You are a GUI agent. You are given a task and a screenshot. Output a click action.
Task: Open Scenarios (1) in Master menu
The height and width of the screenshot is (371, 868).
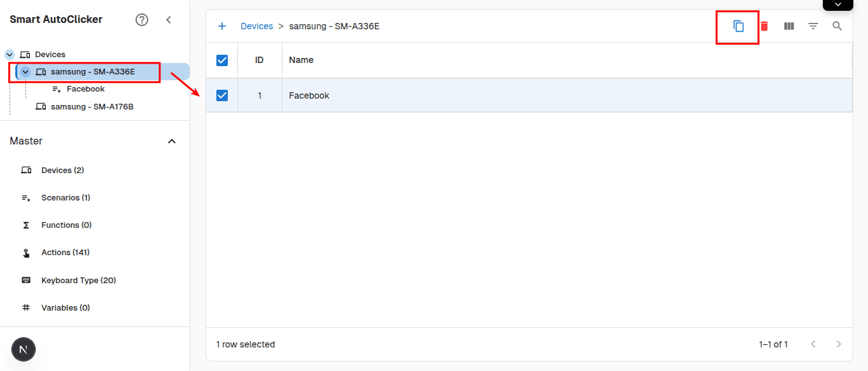pos(66,198)
